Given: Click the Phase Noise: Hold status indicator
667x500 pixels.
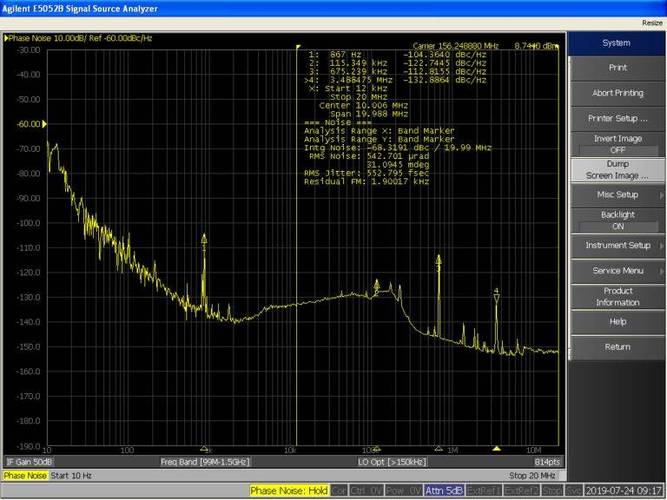Looking at the screenshot, I should tap(289, 491).
